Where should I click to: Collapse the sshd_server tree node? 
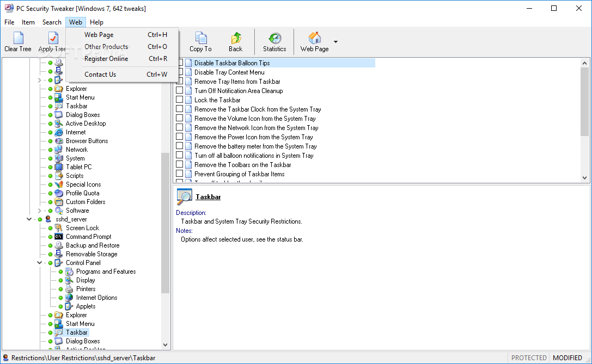(x=29, y=219)
